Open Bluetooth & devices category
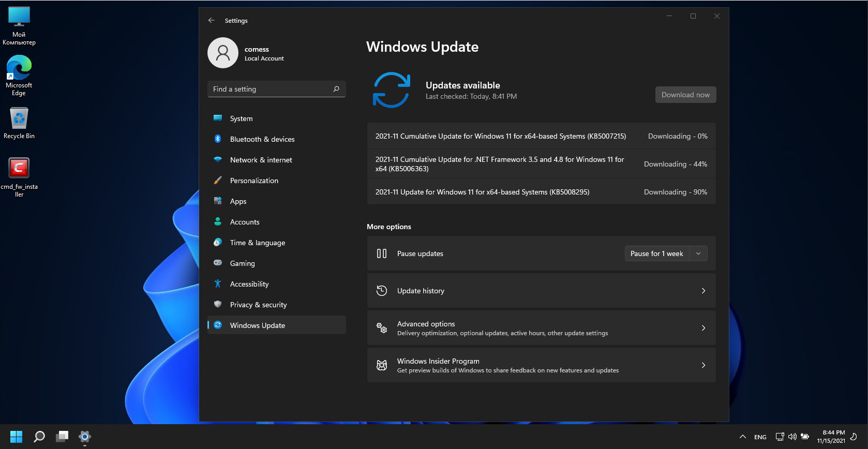The height and width of the screenshot is (449, 868). (x=277, y=139)
